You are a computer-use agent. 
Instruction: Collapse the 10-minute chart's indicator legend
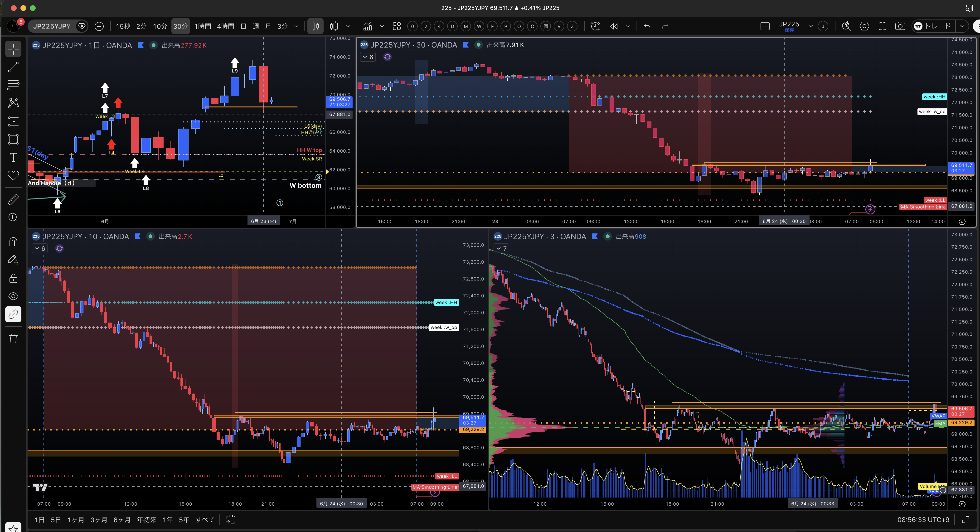[x=39, y=248]
